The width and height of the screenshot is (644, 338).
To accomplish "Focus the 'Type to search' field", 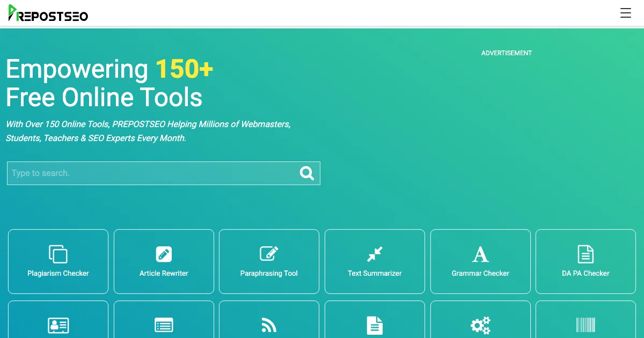I will coord(164,173).
